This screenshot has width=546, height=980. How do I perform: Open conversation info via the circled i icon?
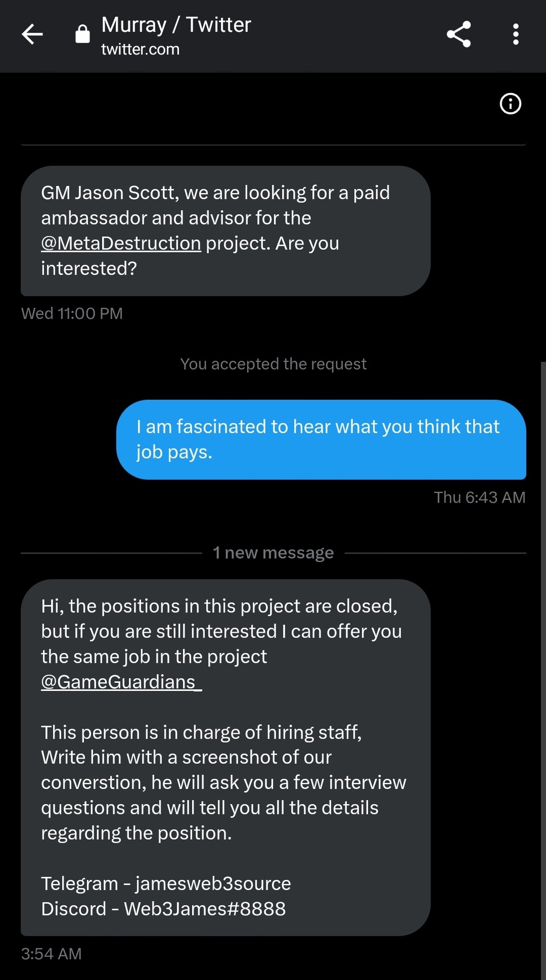click(510, 104)
